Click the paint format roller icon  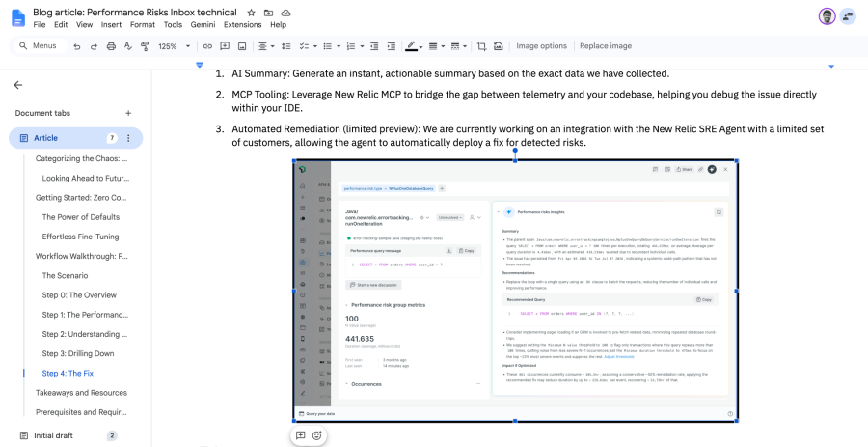(x=145, y=46)
